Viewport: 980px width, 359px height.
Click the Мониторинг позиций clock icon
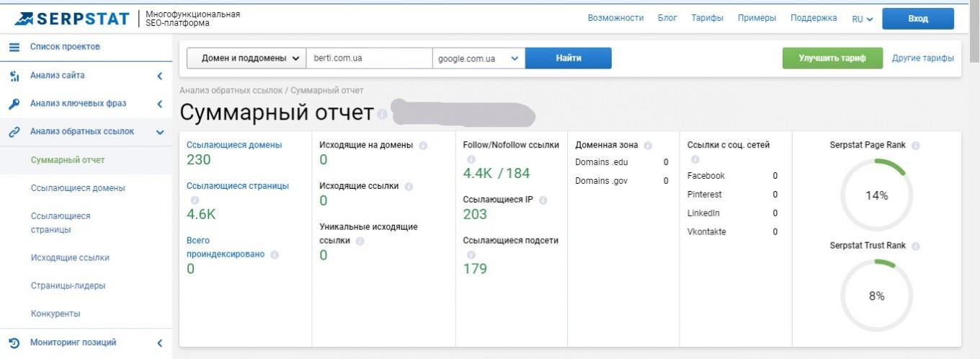[x=14, y=343]
